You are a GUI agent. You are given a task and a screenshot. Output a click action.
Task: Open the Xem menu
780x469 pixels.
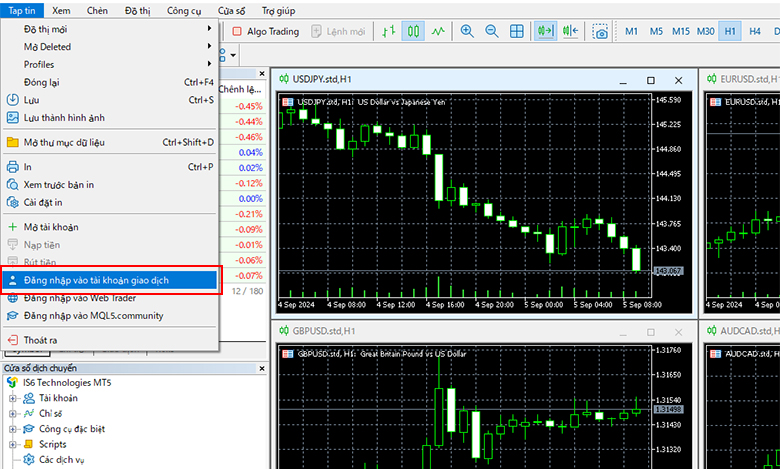click(x=61, y=10)
